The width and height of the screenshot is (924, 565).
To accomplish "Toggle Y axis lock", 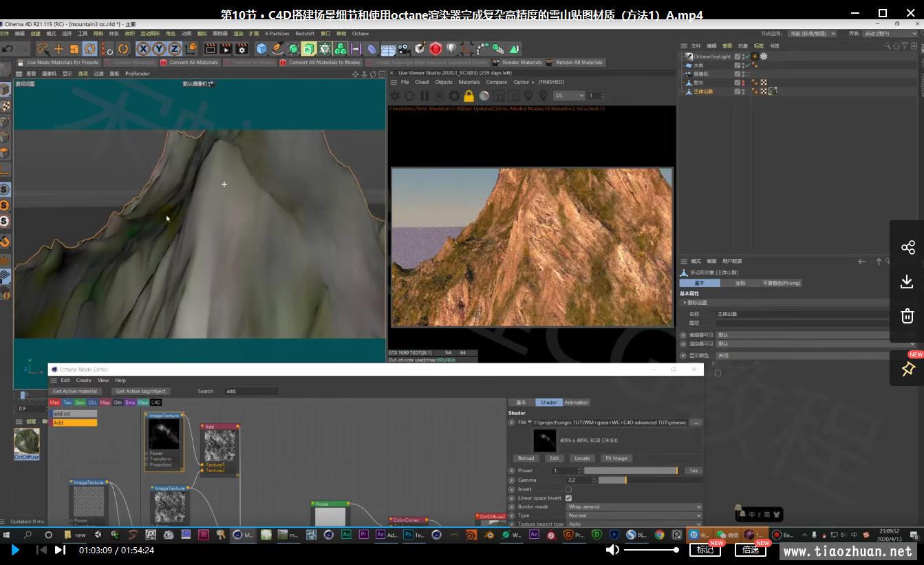I will pos(159,49).
